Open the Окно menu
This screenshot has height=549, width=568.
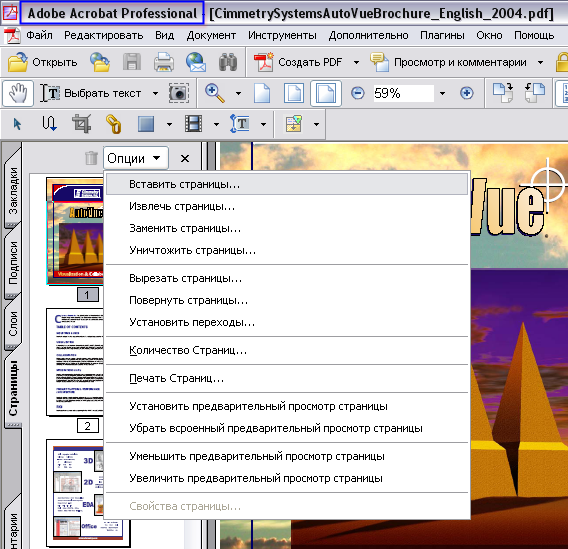pos(489,35)
